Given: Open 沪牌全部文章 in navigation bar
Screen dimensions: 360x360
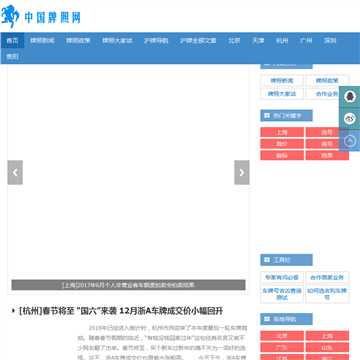Looking at the screenshot, I should tap(198, 41).
